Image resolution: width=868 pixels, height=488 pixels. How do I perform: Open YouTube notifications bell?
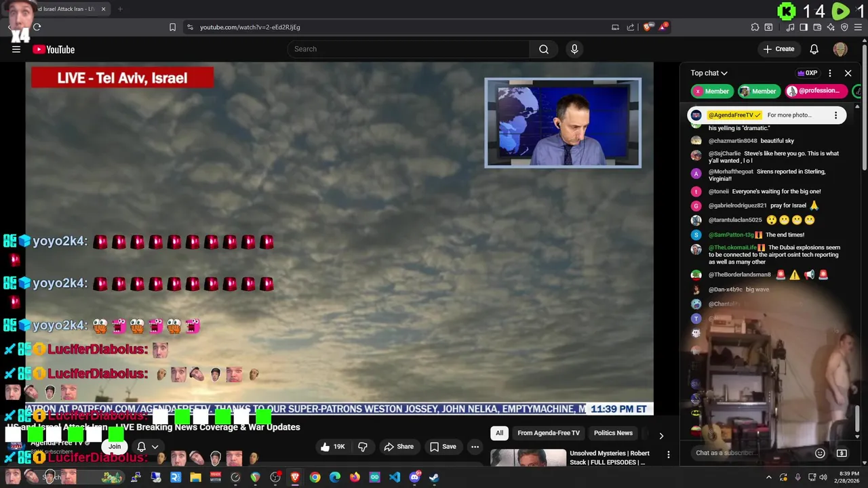coord(814,49)
